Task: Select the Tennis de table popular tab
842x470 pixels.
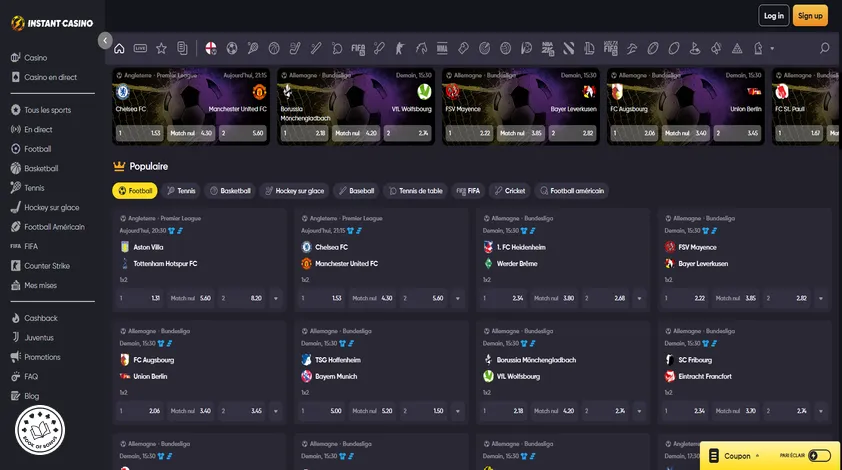Action: pos(415,191)
